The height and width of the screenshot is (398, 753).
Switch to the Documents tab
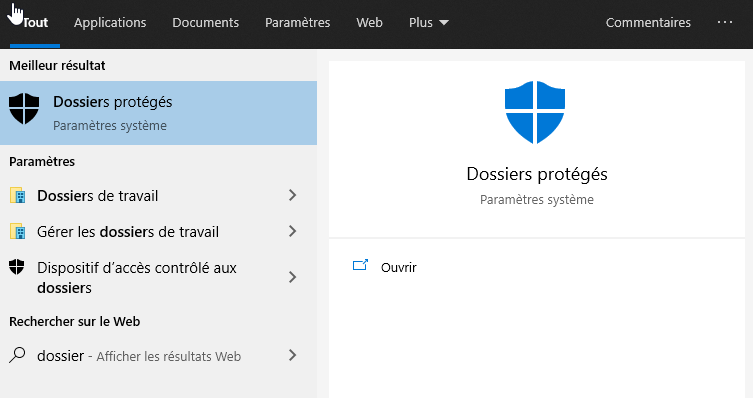tap(206, 23)
